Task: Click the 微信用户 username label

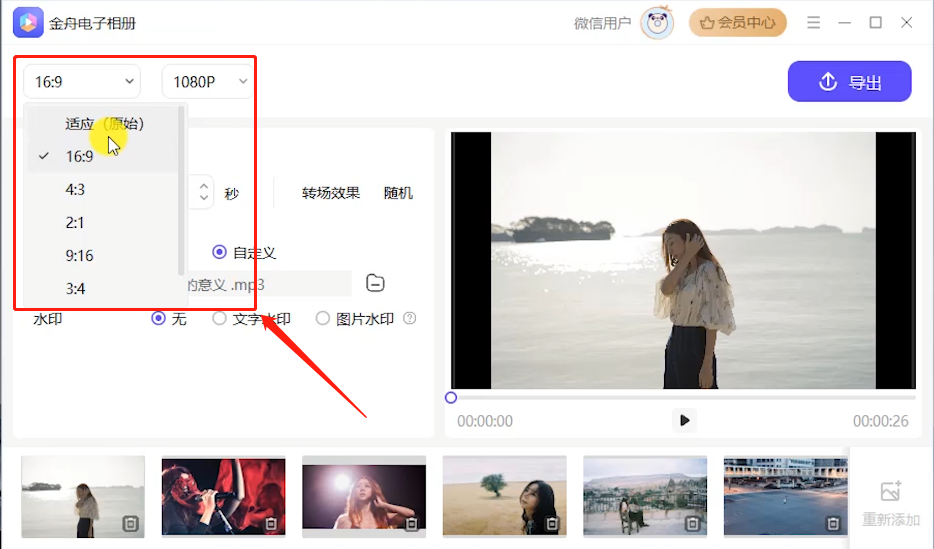Action: (602, 23)
